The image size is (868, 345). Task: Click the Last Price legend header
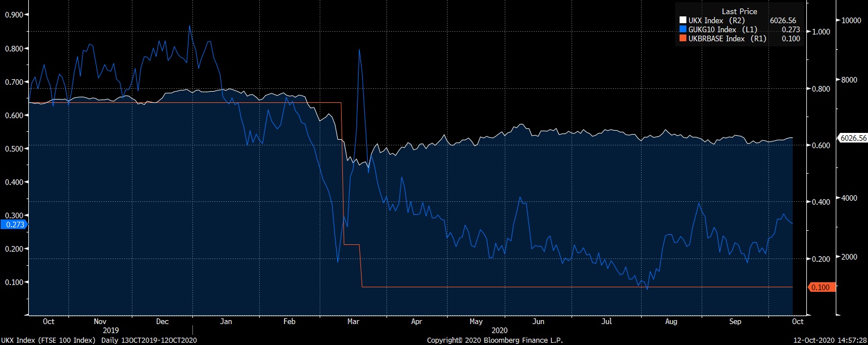click(x=739, y=11)
